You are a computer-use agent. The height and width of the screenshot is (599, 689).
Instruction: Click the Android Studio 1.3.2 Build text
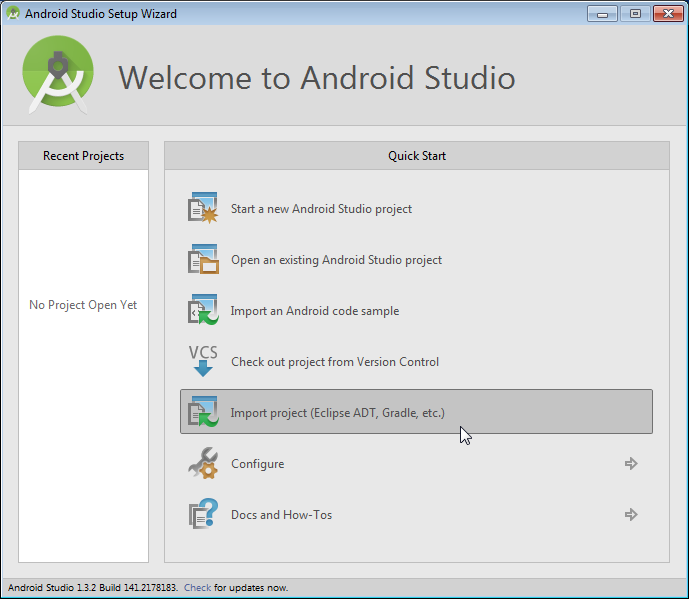click(x=93, y=588)
